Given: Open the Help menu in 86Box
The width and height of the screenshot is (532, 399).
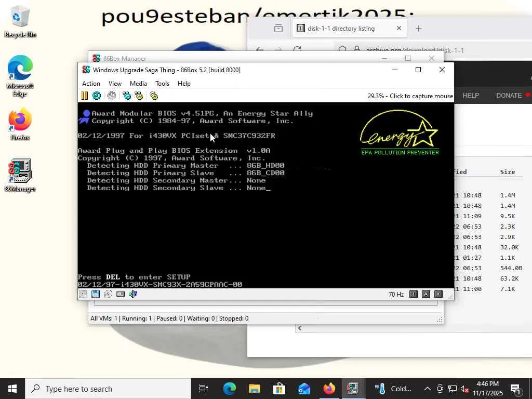Looking at the screenshot, I should [x=184, y=84].
